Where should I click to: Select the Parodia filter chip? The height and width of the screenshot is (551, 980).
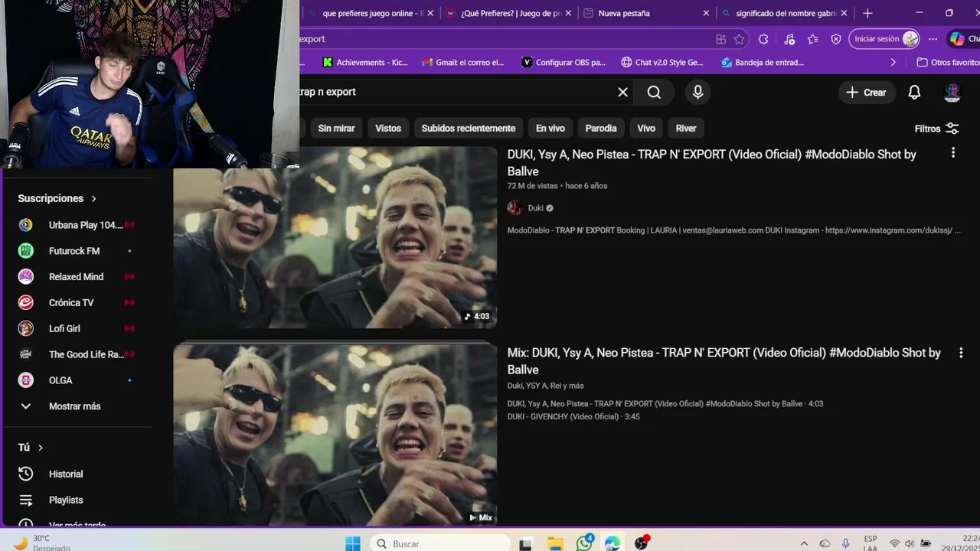601,129
